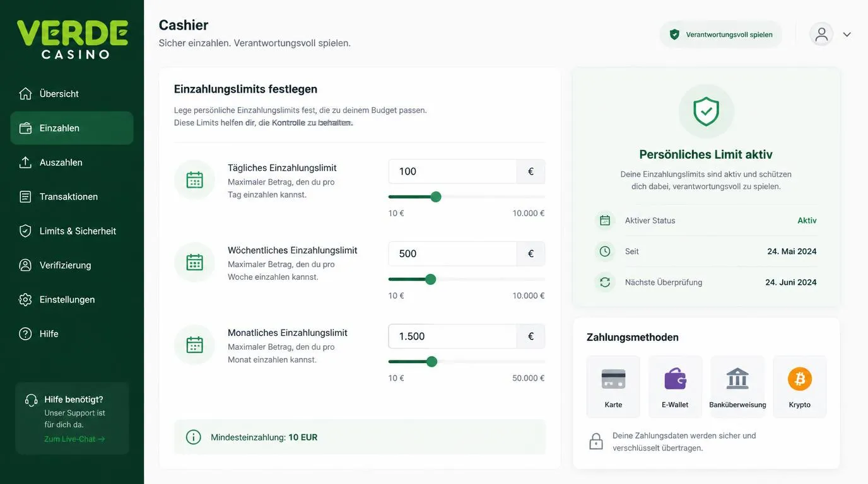Click the "Mindesteinzahlung: 10 EUR" notice text
The height and width of the screenshot is (484, 868).
pos(264,437)
